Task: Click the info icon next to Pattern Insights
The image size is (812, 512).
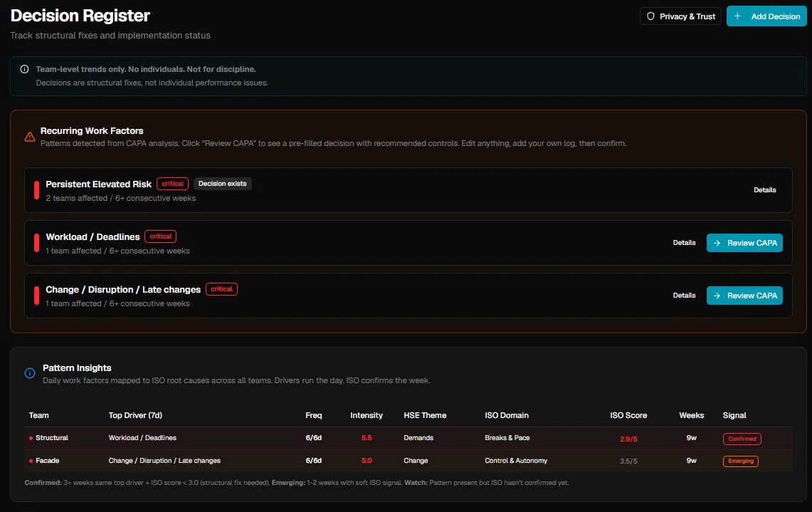Action: point(30,373)
